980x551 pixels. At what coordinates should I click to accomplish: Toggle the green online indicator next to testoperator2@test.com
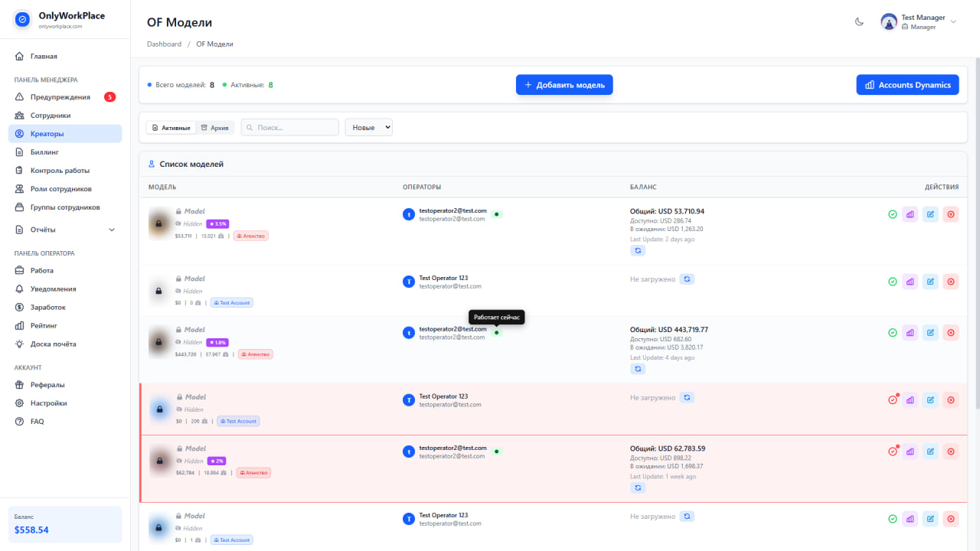click(496, 214)
